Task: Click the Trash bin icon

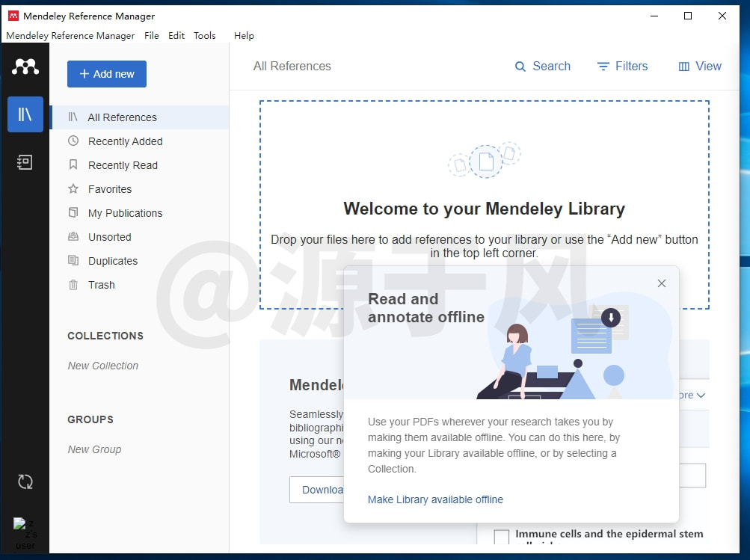Action: coord(73,285)
